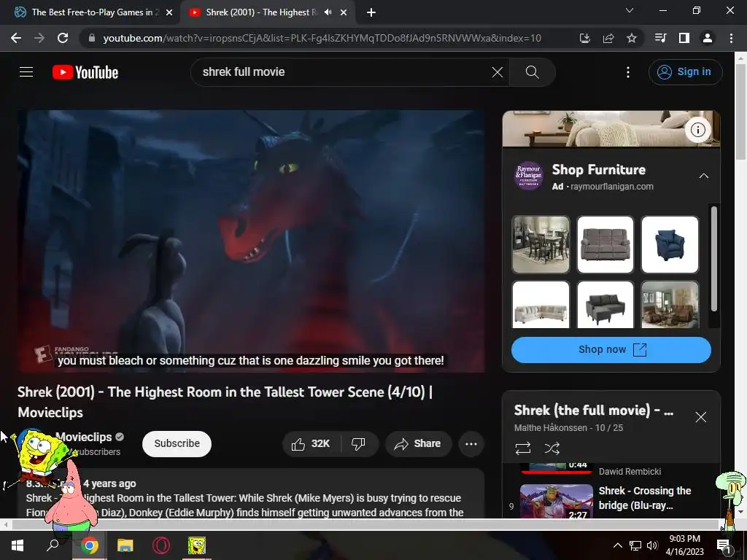Switch to 'The Best Free-to-Play Games' tab
747x560 pixels.
[95, 12]
